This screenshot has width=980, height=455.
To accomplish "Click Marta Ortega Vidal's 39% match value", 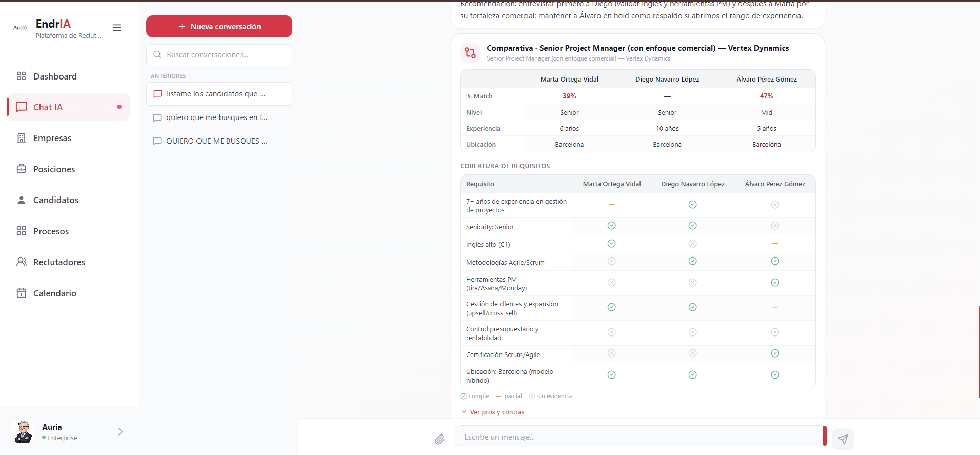I will [x=569, y=96].
